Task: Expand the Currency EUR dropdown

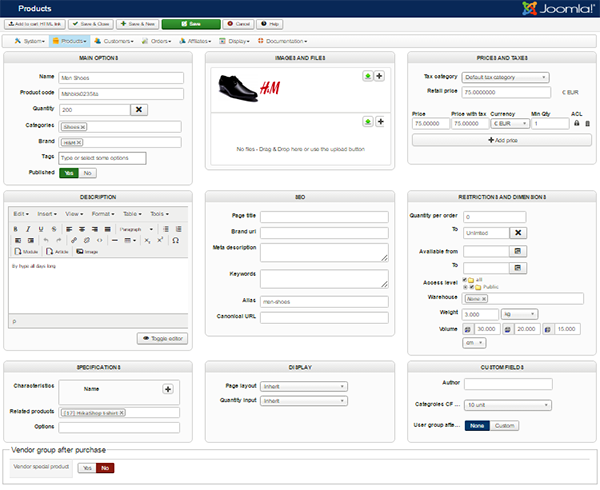Action: [509, 124]
